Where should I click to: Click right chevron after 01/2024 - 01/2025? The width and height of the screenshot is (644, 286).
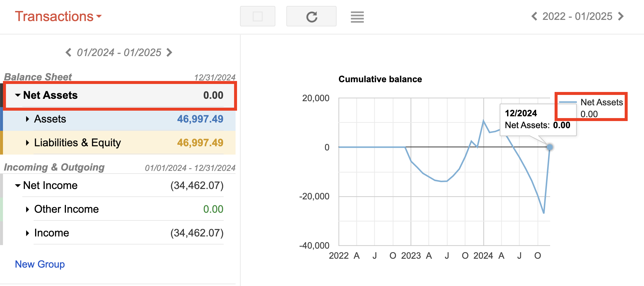[169, 53]
